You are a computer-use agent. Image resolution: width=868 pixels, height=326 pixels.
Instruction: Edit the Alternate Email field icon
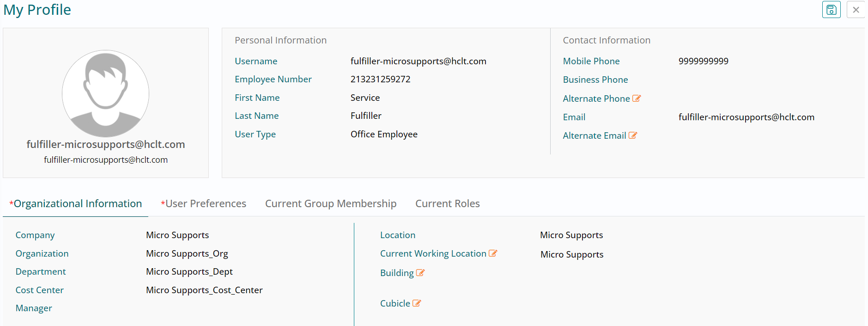[633, 135]
